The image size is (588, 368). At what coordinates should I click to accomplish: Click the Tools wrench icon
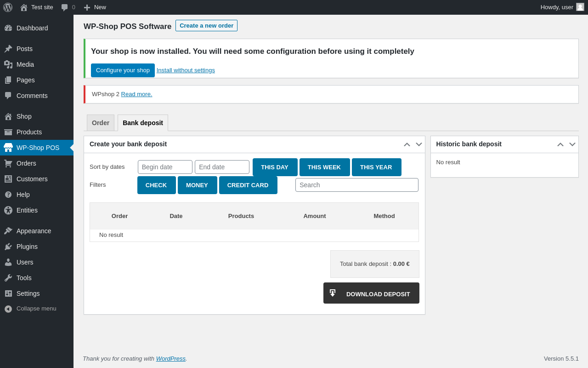click(x=8, y=278)
